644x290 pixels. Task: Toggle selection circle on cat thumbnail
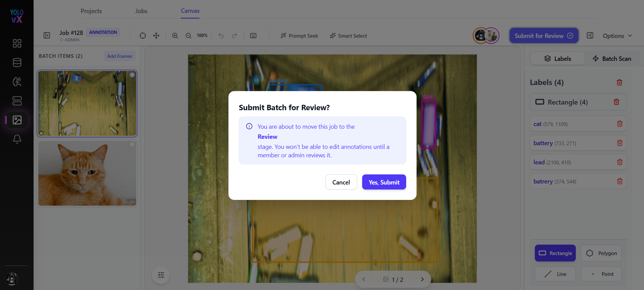point(132,144)
